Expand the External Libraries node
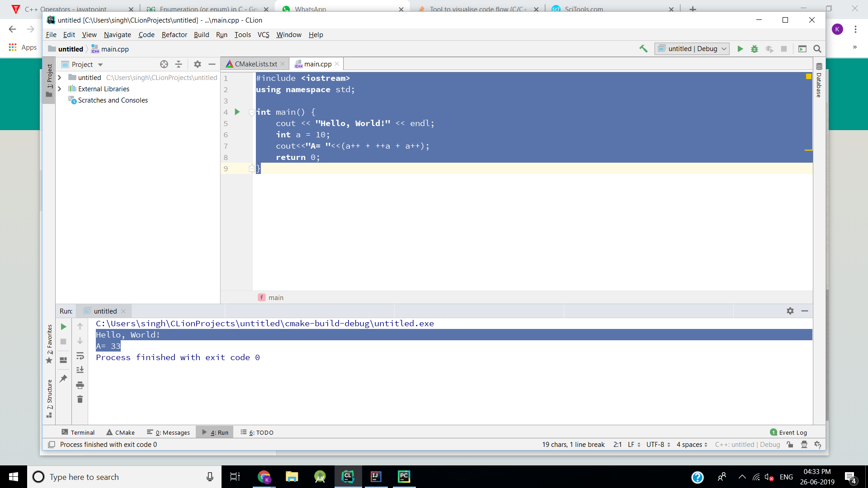The height and width of the screenshot is (488, 868). 59,89
